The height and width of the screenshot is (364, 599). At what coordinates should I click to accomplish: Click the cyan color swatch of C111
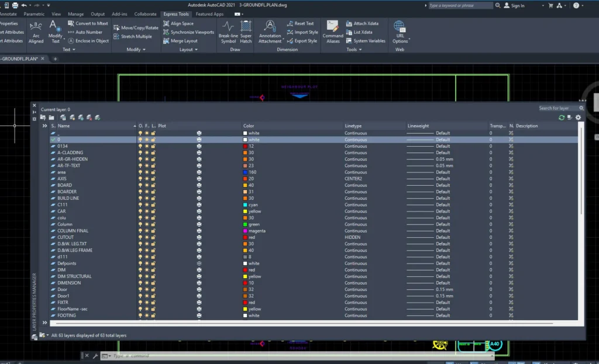click(245, 205)
